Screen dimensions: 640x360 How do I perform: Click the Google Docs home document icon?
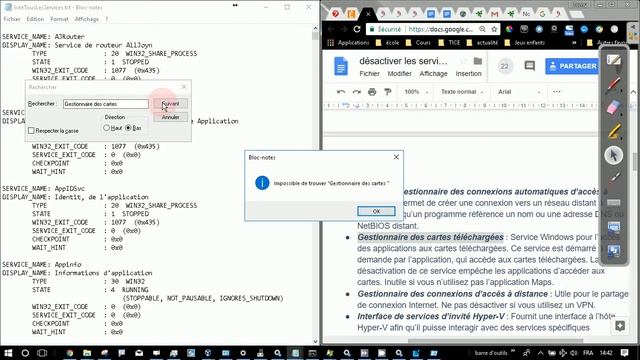pos(341,66)
